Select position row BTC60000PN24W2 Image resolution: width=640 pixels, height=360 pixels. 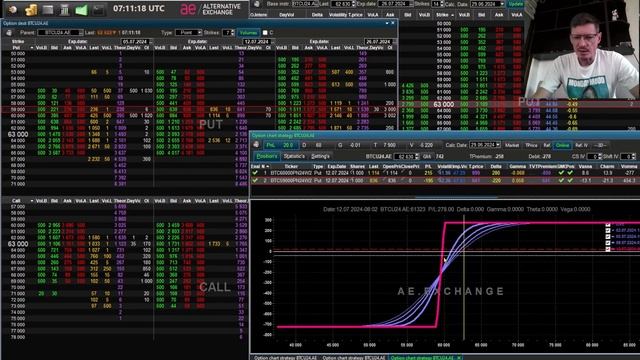[445, 173]
